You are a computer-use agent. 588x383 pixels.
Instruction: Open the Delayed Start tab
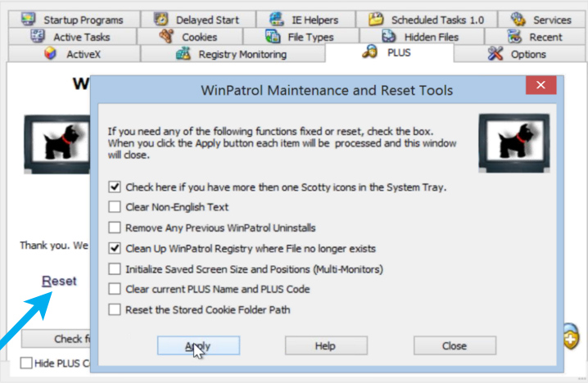pos(198,19)
